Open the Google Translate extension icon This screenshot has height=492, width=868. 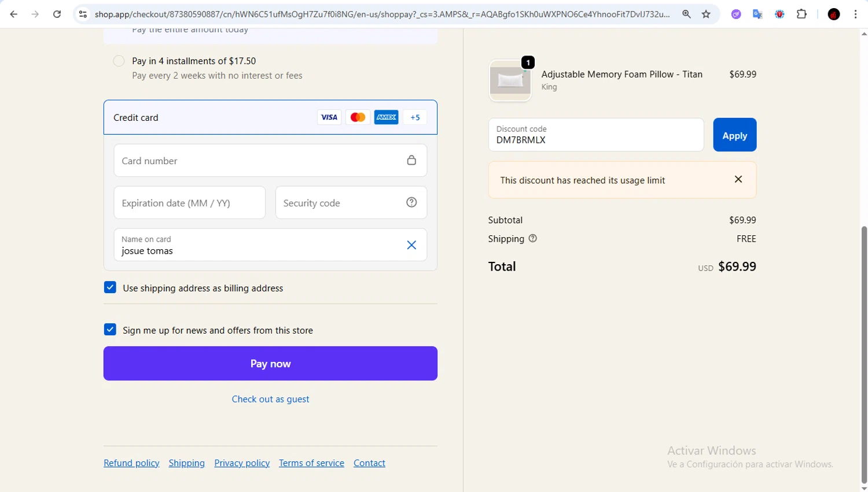tap(757, 14)
